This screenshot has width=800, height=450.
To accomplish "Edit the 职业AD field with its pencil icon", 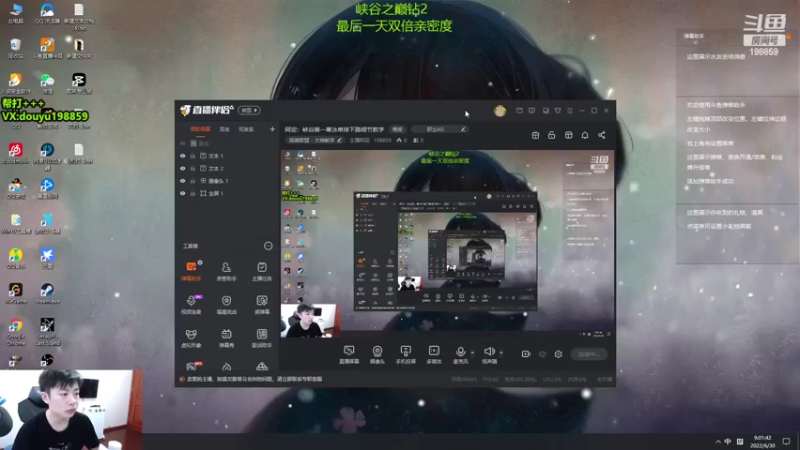I will (x=463, y=130).
